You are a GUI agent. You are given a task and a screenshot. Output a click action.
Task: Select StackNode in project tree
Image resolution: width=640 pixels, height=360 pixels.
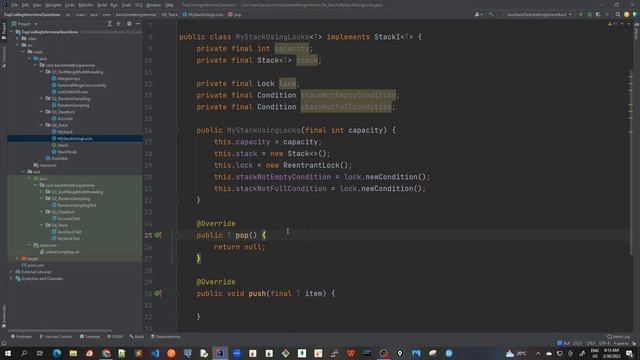[67, 152]
